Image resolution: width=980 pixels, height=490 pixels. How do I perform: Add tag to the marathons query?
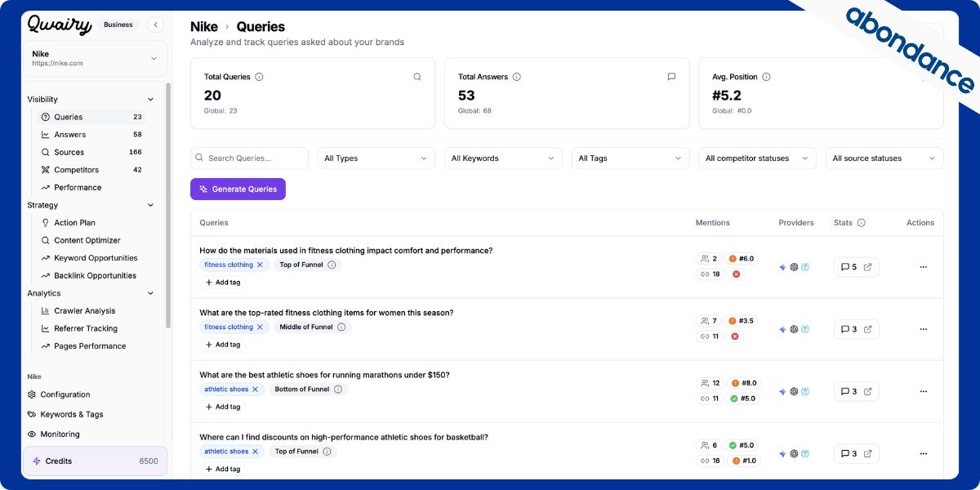pyautogui.click(x=222, y=407)
